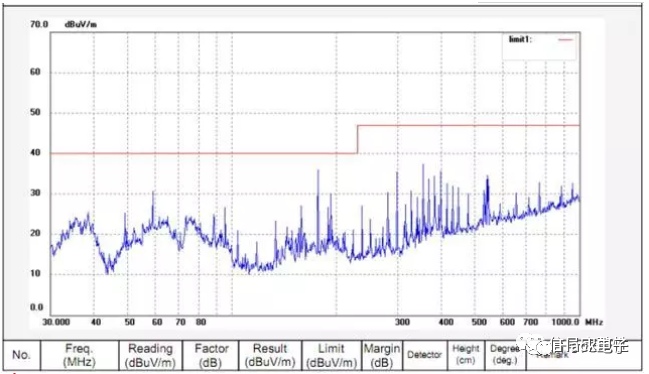Click the Height (cm) column header
The image size is (649, 374).
466,355
